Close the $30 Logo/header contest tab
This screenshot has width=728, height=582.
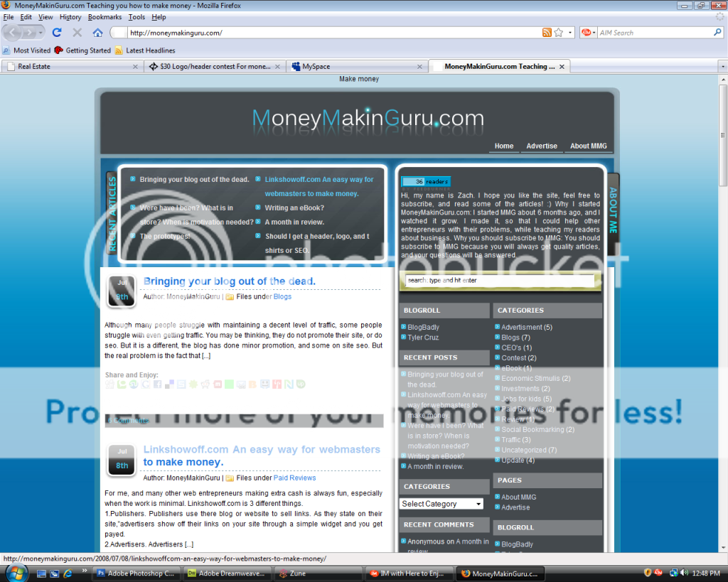[x=277, y=67]
